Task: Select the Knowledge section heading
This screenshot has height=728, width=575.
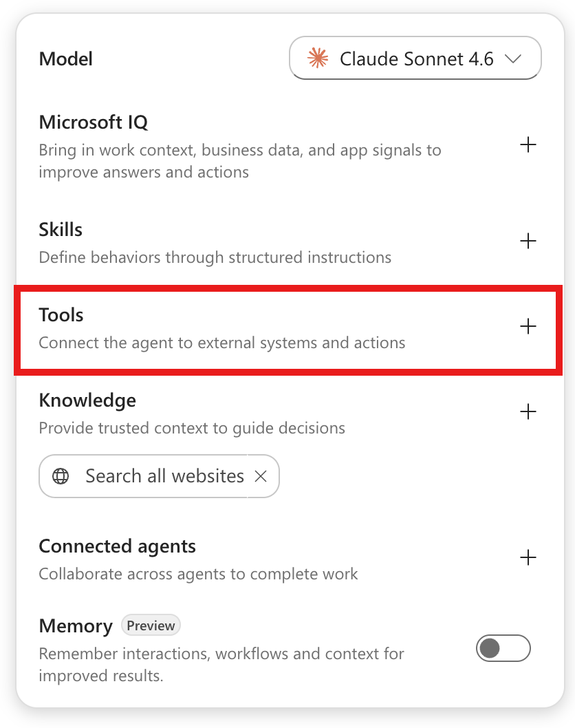Action: pyautogui.click(x=88, y=400)
